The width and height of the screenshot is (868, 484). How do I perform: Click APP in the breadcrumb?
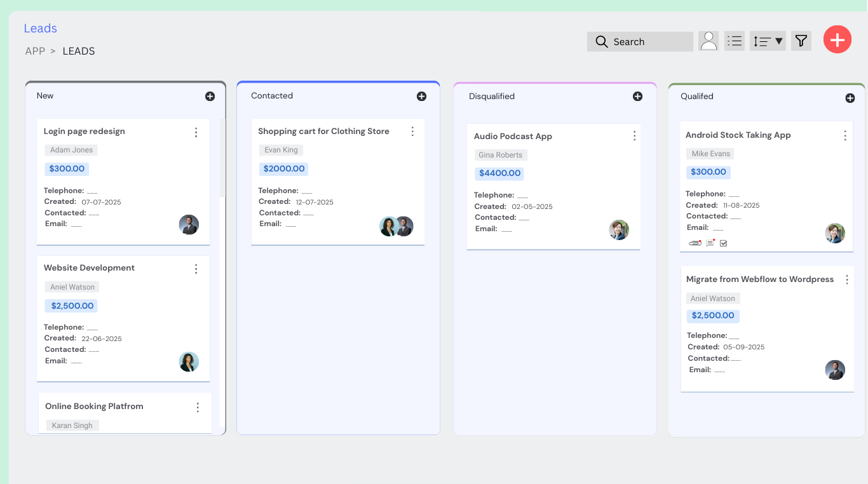click(x=35, y=51)
